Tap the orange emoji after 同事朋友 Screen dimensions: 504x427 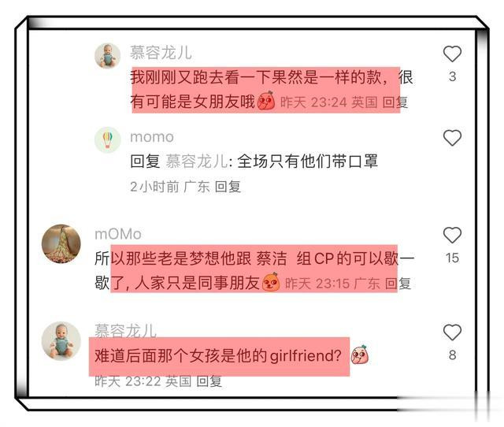click(x=271, y=282)
